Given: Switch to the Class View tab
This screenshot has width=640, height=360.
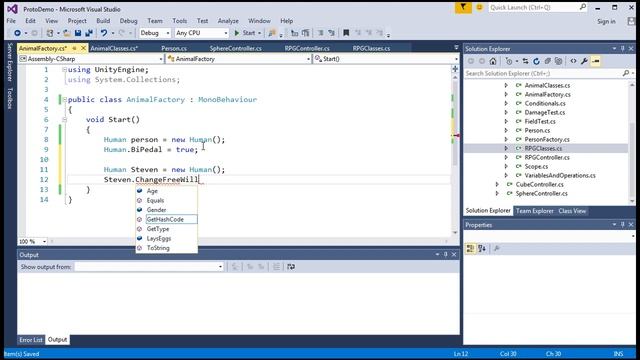Looking at the screenshot, I should 572,211.
